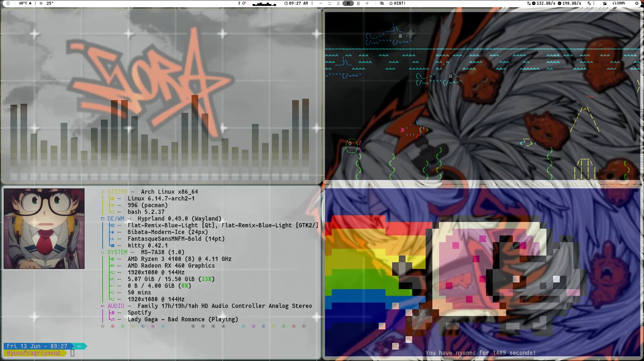
Task: Click the memory usage 5.07 GiB / 15.50 GiB
Action: tap(171, 279)
